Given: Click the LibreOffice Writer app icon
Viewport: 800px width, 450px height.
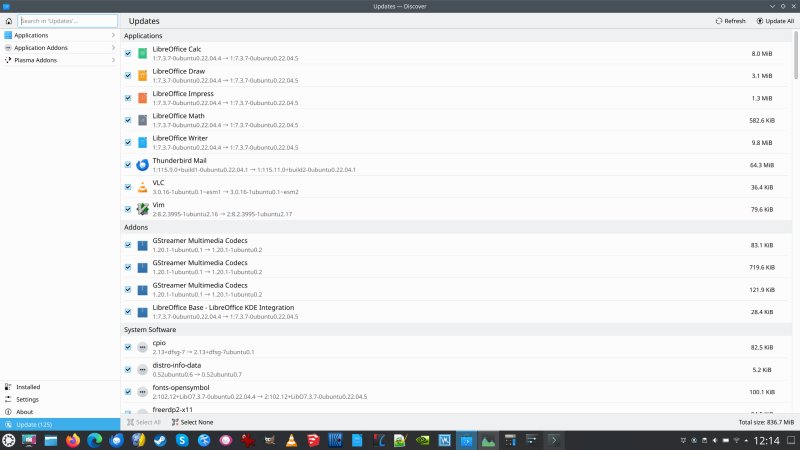Looking at the screenshot, I should point(142,142).
